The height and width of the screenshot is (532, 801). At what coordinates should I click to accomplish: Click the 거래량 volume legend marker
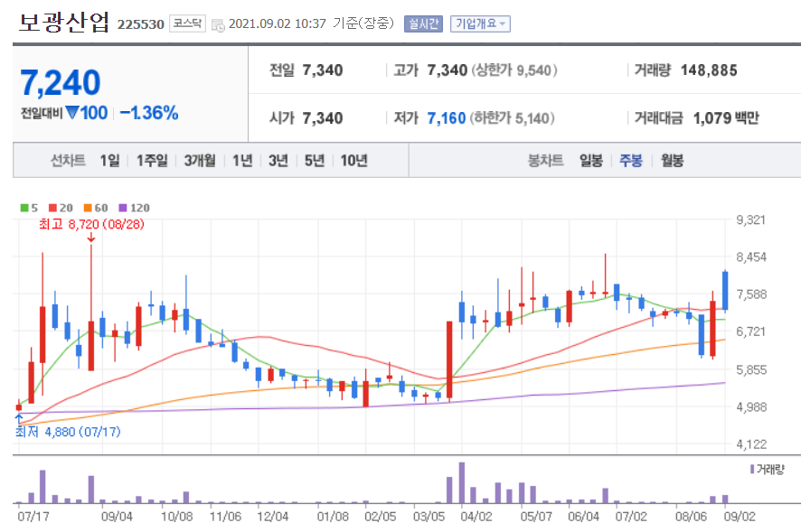(x=752, y=469)
